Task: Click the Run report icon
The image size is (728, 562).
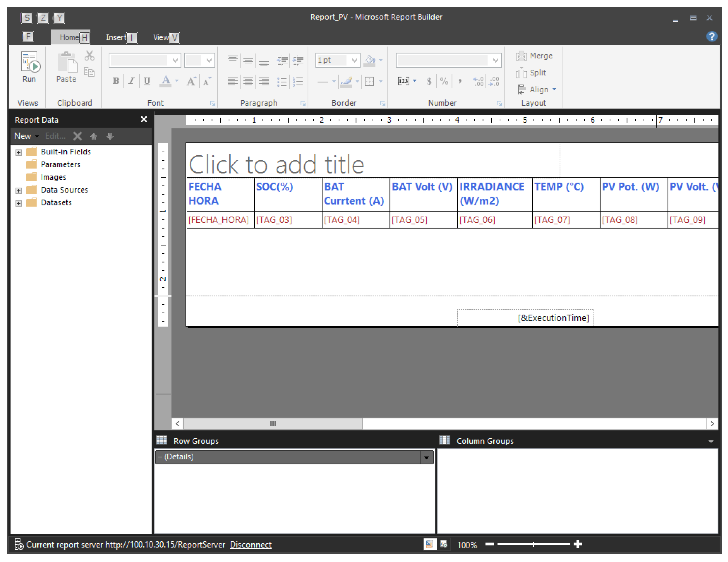Action: [30, 62]
